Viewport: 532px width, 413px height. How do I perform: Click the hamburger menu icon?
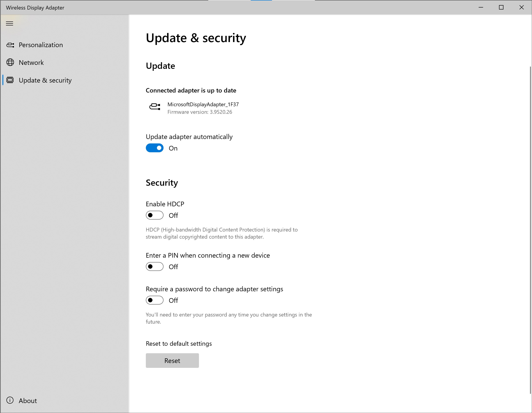point(10,23)
